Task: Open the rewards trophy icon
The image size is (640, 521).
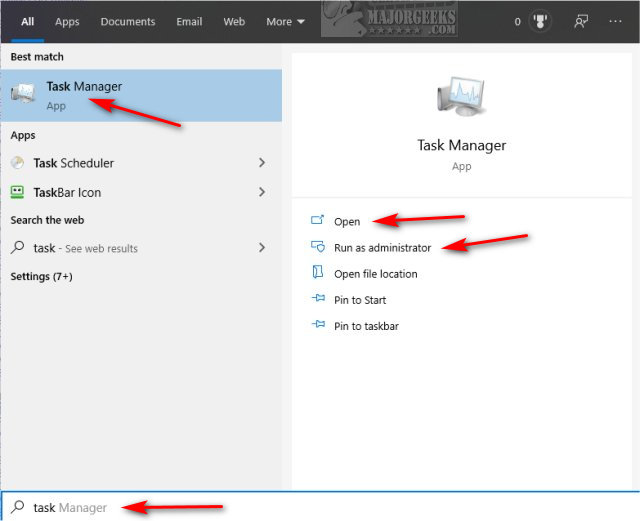Action: 540,21
